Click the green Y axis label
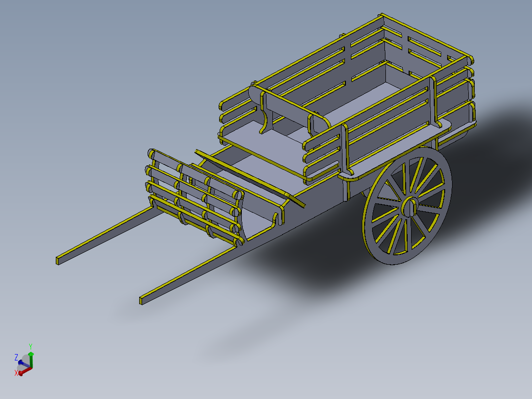 31,346
